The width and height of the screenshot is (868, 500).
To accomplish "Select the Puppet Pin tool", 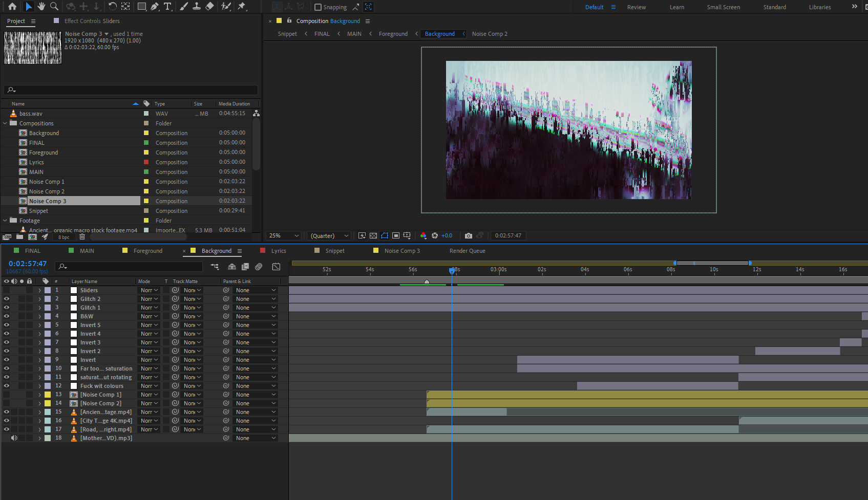I will click(x=242, y=7).
